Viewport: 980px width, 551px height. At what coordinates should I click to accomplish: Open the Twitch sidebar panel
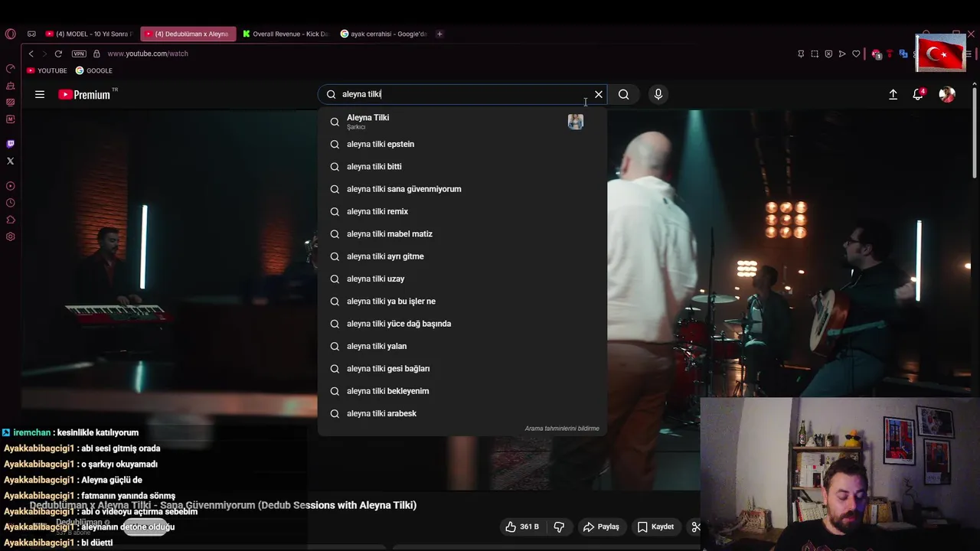click(x=10, y=144)
